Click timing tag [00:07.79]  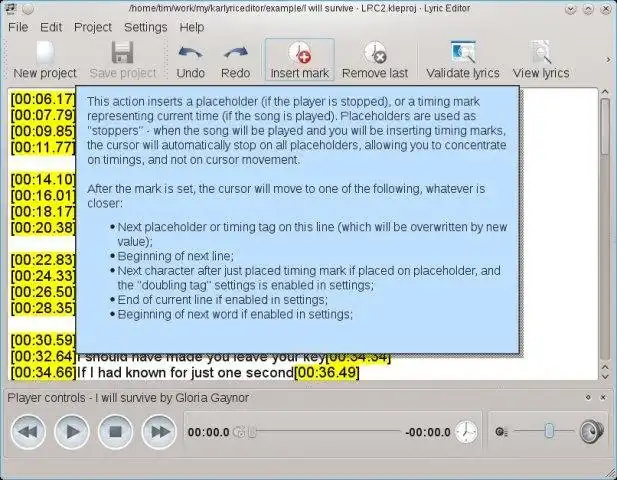(x=43, y=115)
